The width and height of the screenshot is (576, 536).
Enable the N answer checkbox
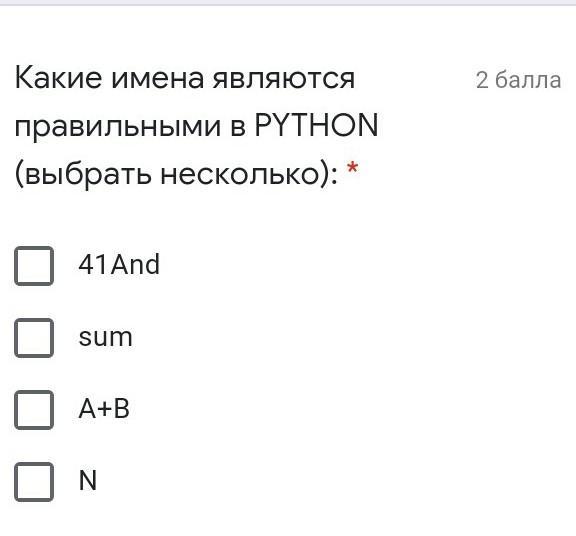[34, 482]
